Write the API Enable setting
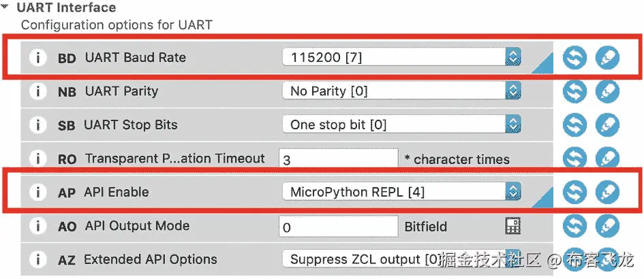The width and height of the screenshot is (644, 279). (x=607, y=193)
